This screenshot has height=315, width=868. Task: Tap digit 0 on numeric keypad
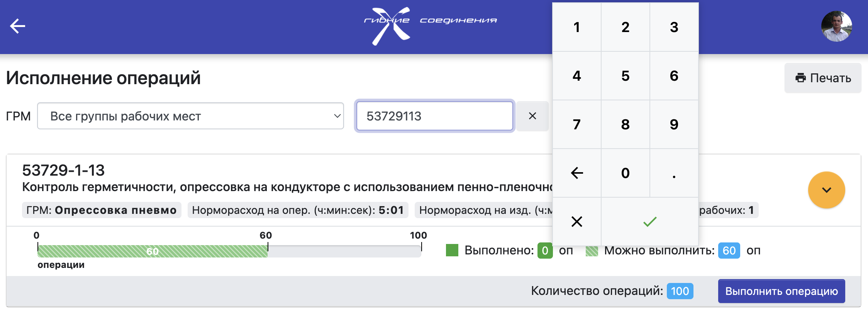point(626,173)
